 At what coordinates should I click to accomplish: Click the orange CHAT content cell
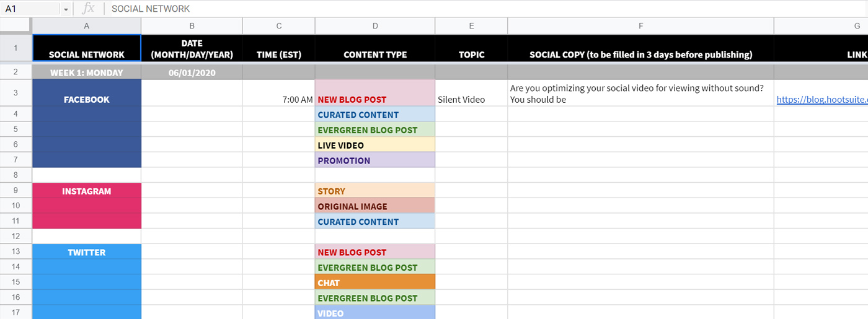tap(374, 282)
